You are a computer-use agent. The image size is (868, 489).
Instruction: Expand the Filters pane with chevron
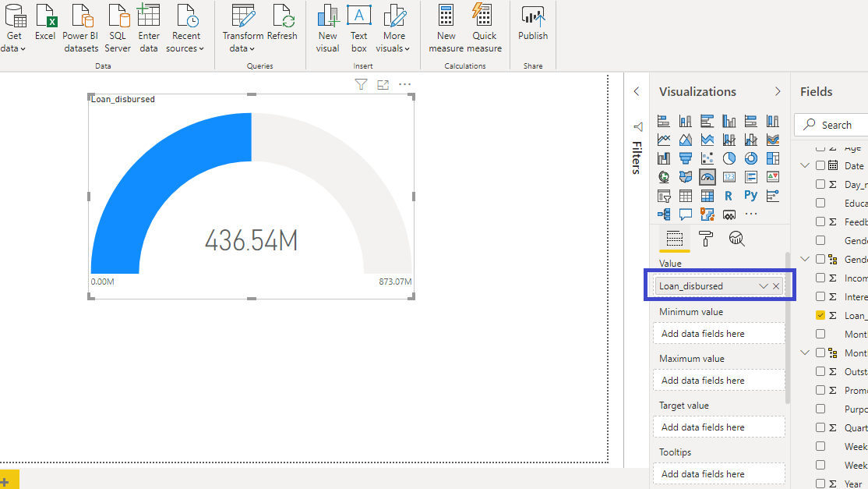point(637,91)
